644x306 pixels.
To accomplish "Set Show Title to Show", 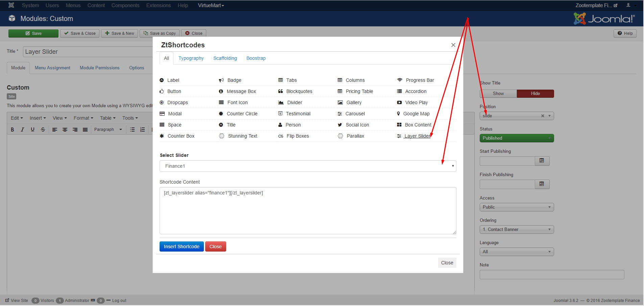I will [x=498, y=94].
